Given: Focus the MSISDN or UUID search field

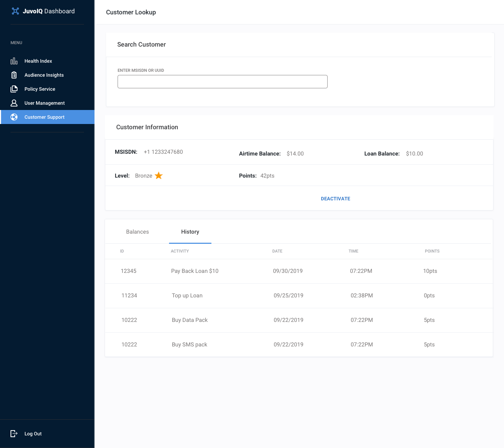Looking at the screenshot, I should (223, 82).
